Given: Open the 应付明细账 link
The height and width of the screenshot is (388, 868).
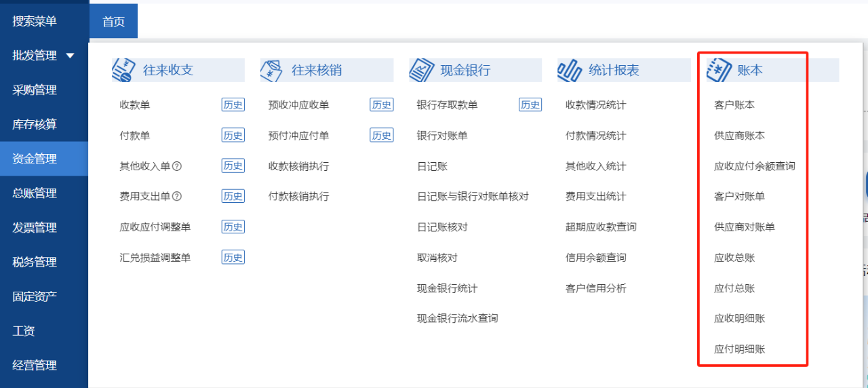Looking at the screenshot, I should [x=739, y=349].
